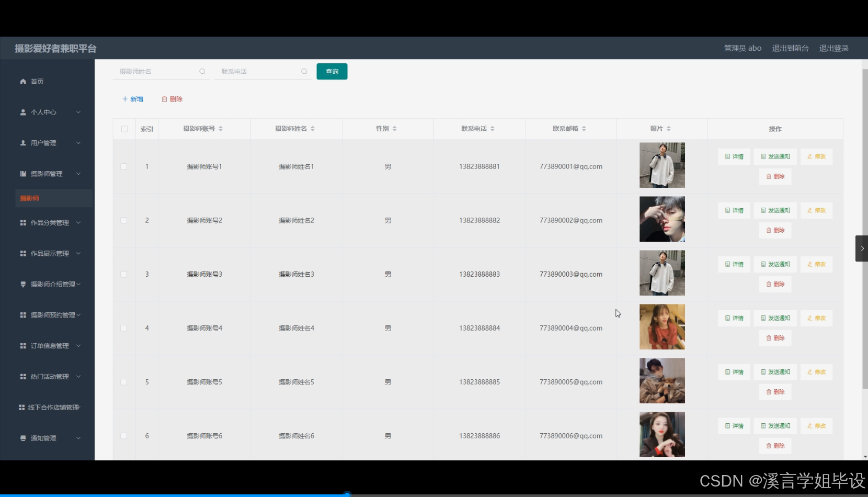Screen dimensions: 868x497
Task: Check the checkbox for row 3
Action: 124,275
